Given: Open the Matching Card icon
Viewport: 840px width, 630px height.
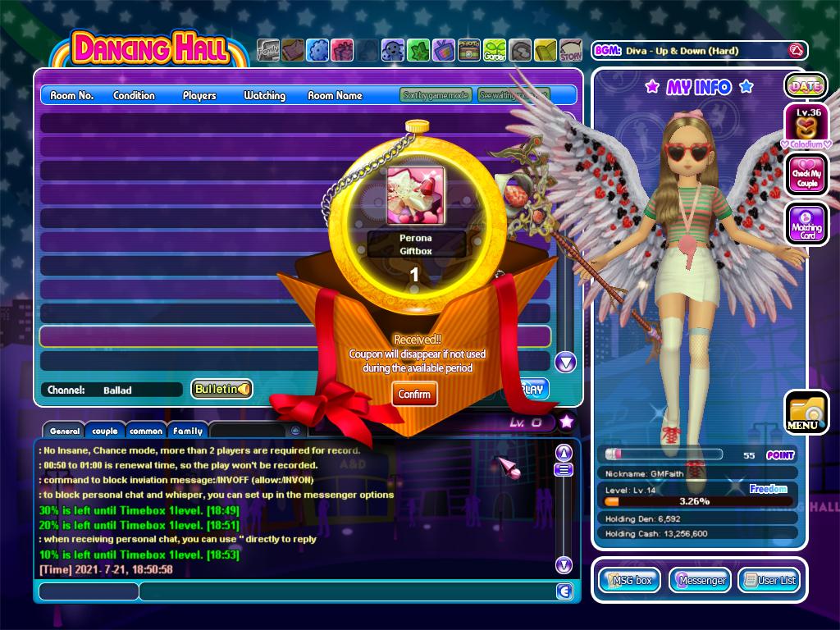Looking at the screenshot, I should coord(806,221).
